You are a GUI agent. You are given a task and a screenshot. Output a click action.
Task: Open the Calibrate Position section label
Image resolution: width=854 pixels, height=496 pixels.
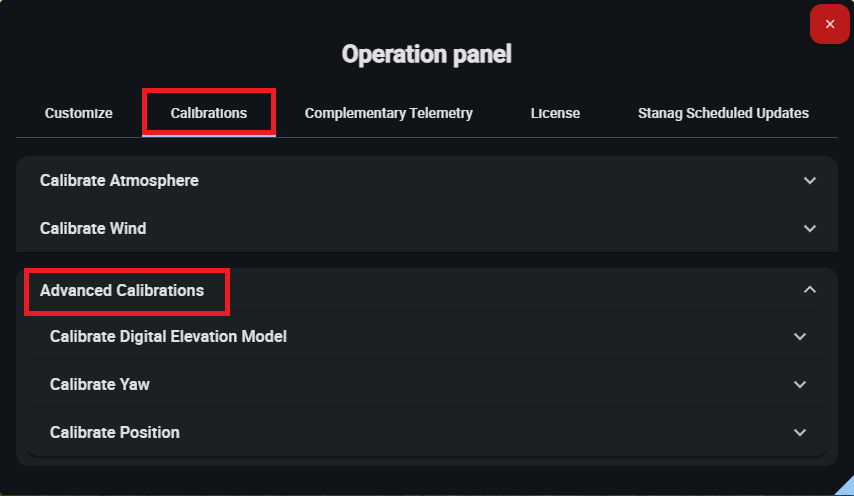115,433
